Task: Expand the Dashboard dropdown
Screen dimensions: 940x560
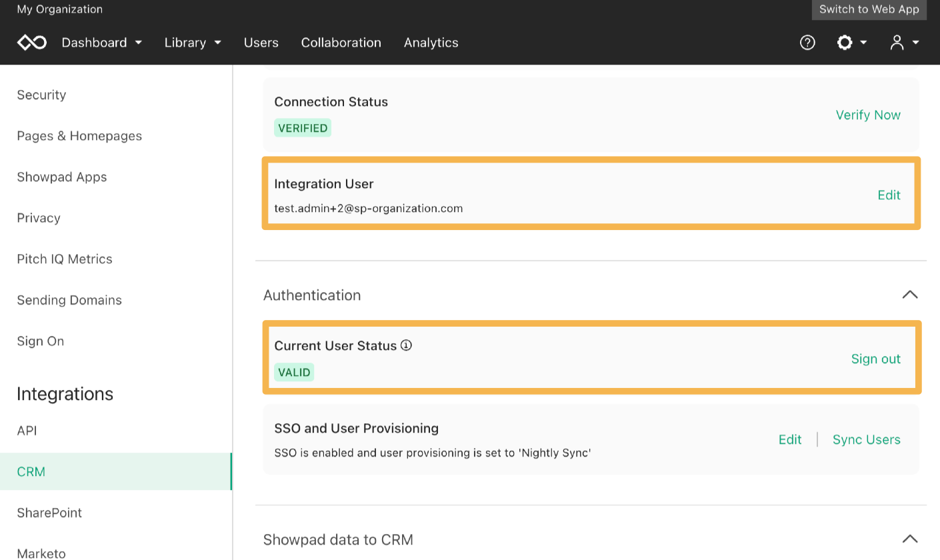Action: pos(102,43)
